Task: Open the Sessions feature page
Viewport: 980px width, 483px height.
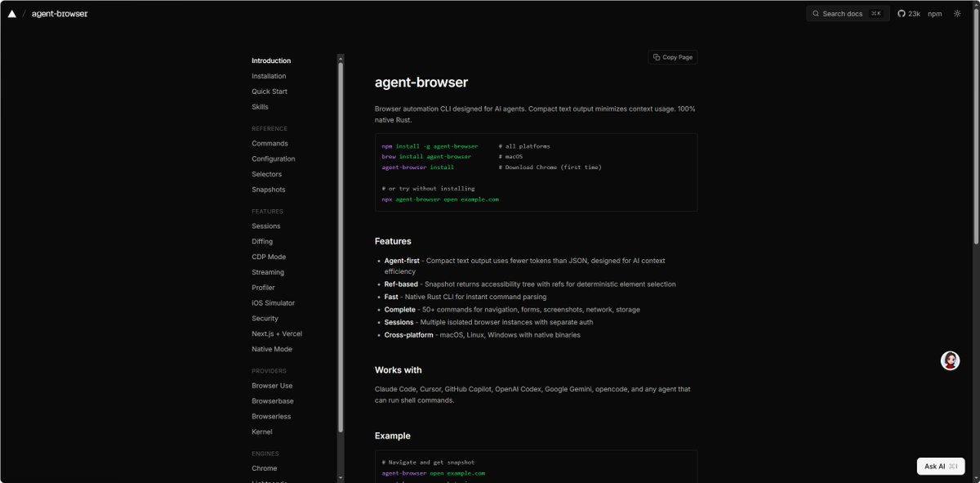Action: [x=266, y=226]
